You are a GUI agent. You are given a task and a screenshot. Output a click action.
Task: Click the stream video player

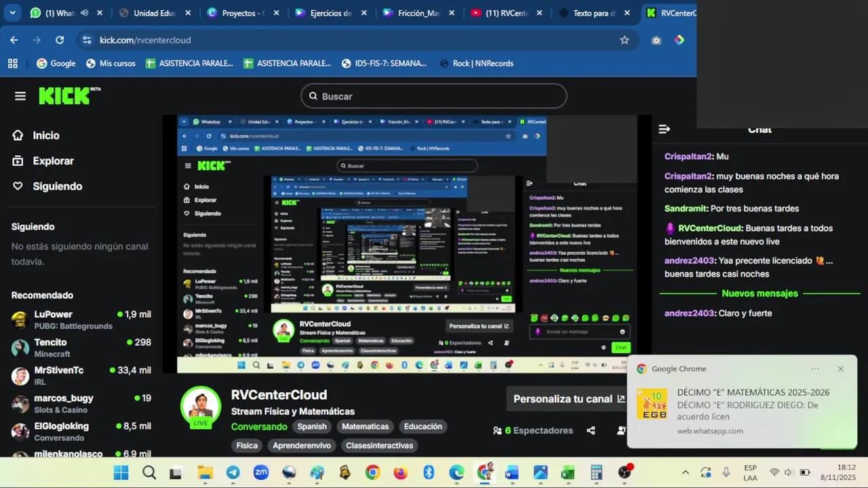point(407,244)
